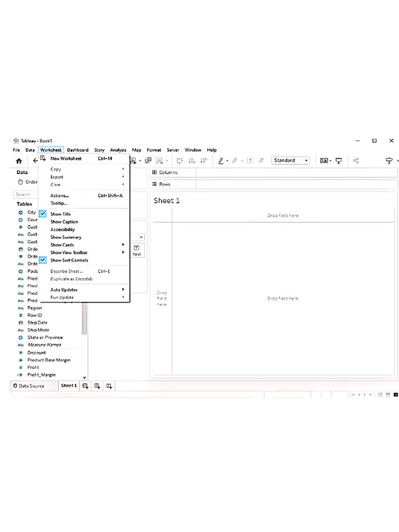The height and width of the screenshot is (532, 399).
Task: Click the back arrow in toolbar
Action: [x=35, y=161]
